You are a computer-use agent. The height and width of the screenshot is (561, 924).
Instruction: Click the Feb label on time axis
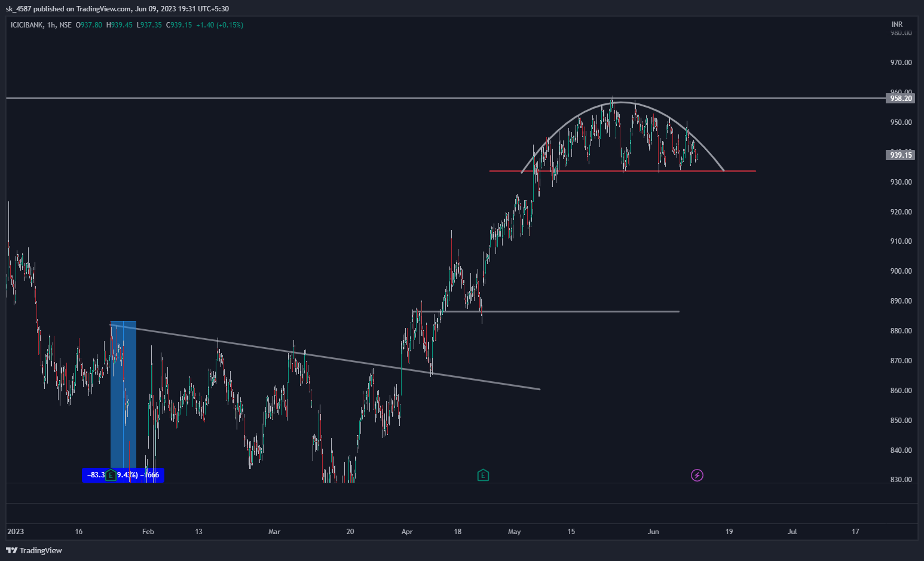pos(148,532)
